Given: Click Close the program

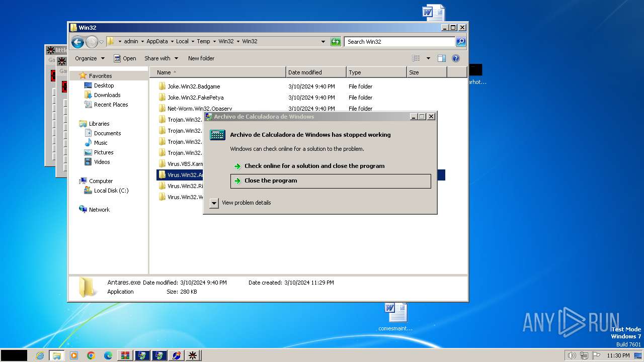Looking at the screenshot, I should click(x=331, y=181).
